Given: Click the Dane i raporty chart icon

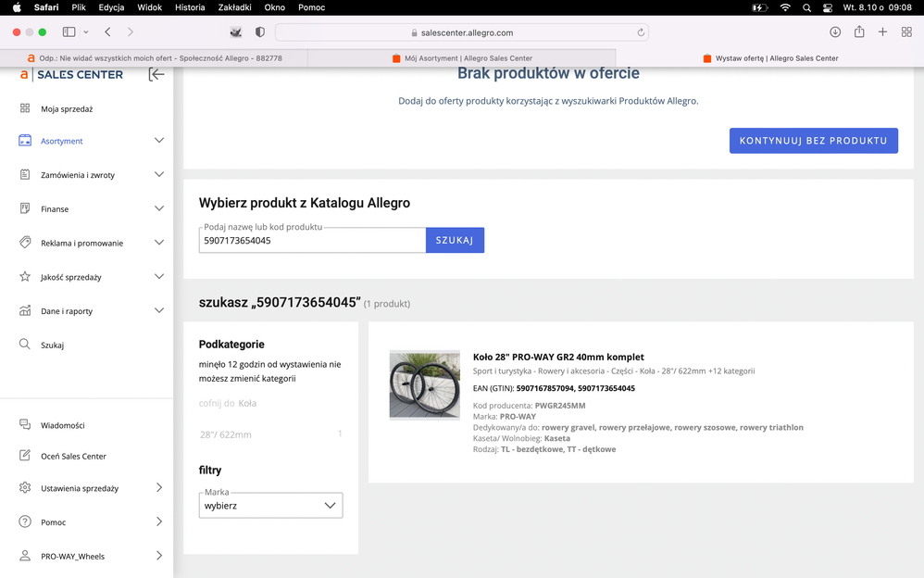Looking at the screenshot, I should [25, 311].
